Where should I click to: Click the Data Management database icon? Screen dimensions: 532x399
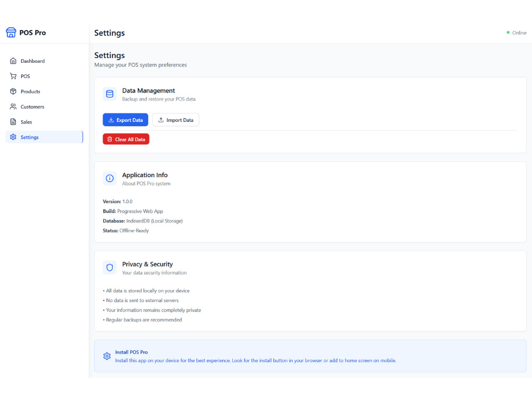pyautogui.click(x=110, y=94)
